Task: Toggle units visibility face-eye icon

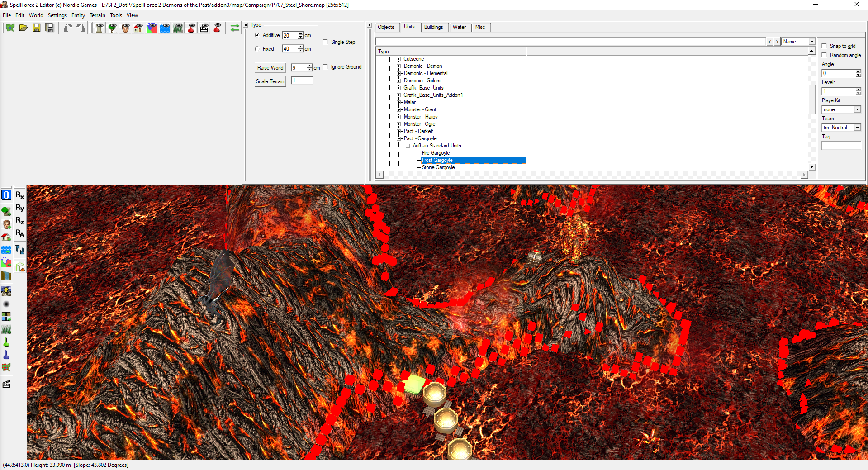Action: point(125,28)
